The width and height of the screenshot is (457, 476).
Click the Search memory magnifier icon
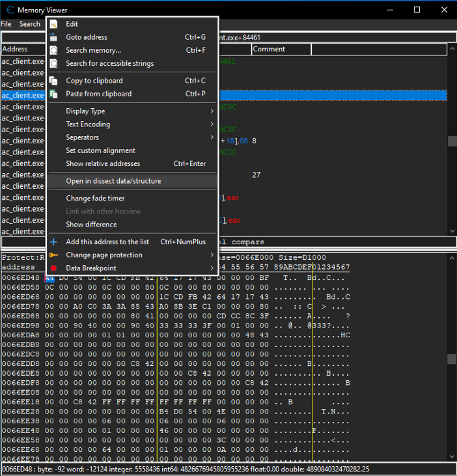pos(54,50)
